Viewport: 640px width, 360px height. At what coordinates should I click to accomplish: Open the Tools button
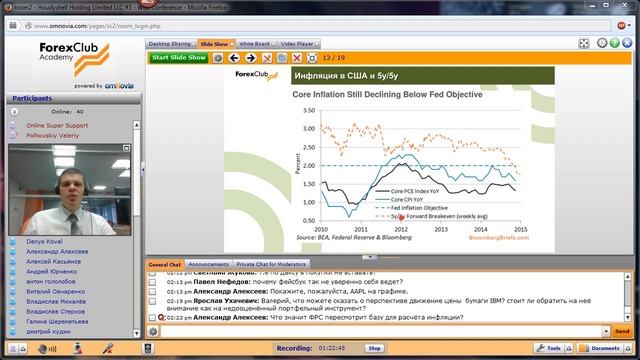point(549,348)
